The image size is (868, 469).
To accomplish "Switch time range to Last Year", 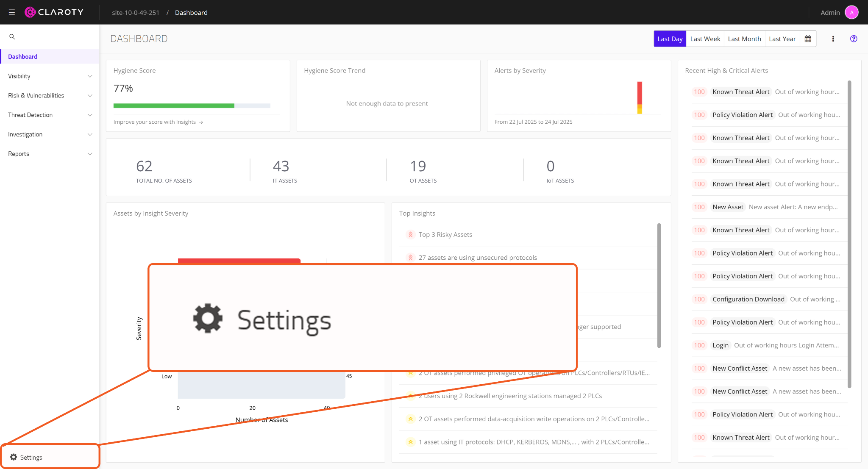I will (x=782, y=39).
